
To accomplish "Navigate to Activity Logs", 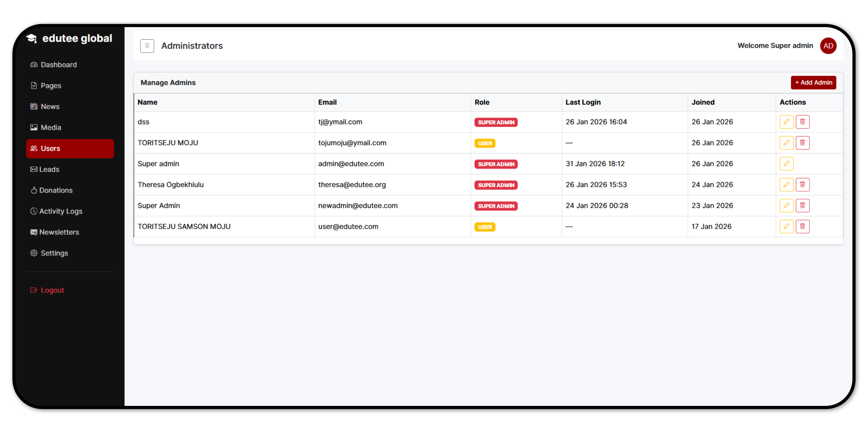I will (x=60, y=211).
